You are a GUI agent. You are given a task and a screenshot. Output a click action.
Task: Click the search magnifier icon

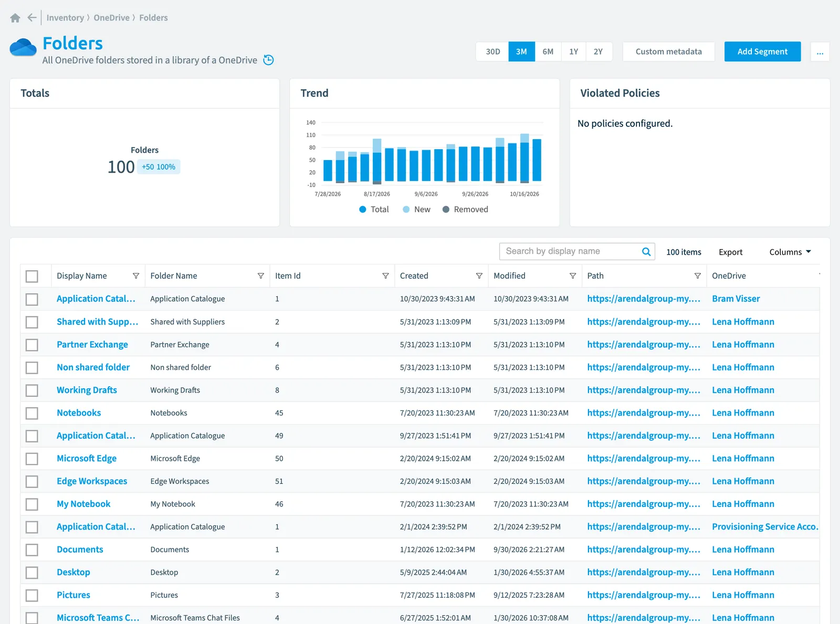point(646,251)
